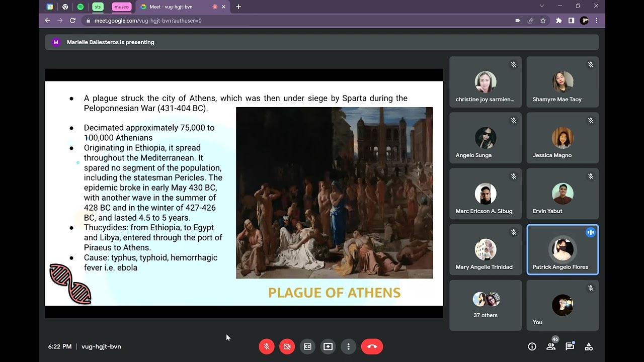
Task: Leave the call with the red hang-up button
Action: 372,346
